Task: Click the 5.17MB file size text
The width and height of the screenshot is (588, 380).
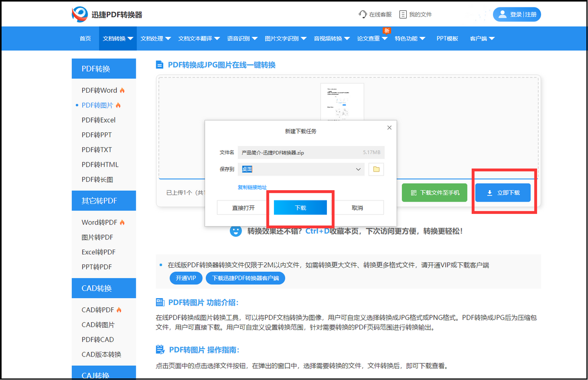Action: point(372,152)
